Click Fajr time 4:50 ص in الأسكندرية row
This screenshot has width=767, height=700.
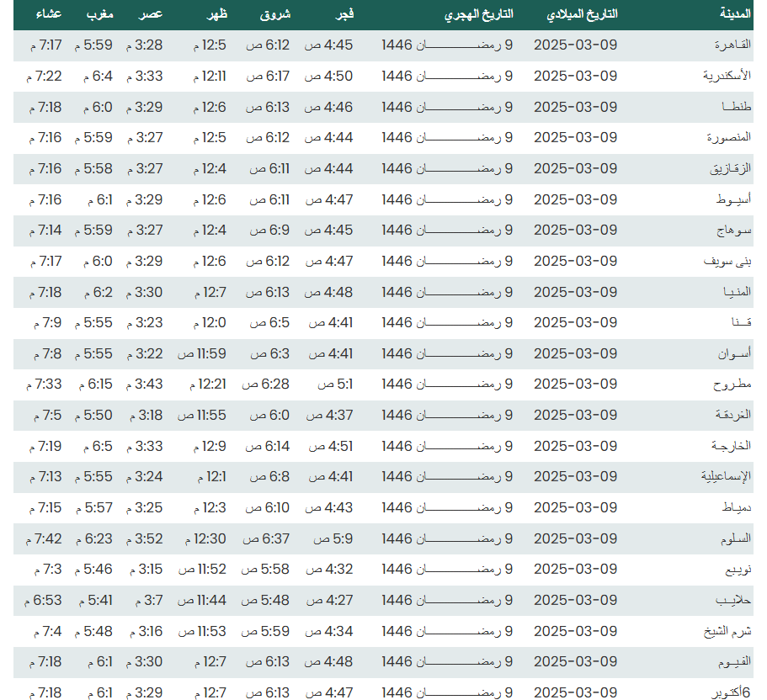(x=328, y=76)
